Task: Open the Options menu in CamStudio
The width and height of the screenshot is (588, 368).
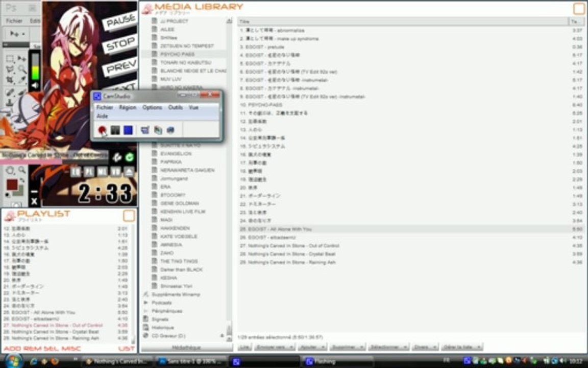Action: (x=152, y=107)
